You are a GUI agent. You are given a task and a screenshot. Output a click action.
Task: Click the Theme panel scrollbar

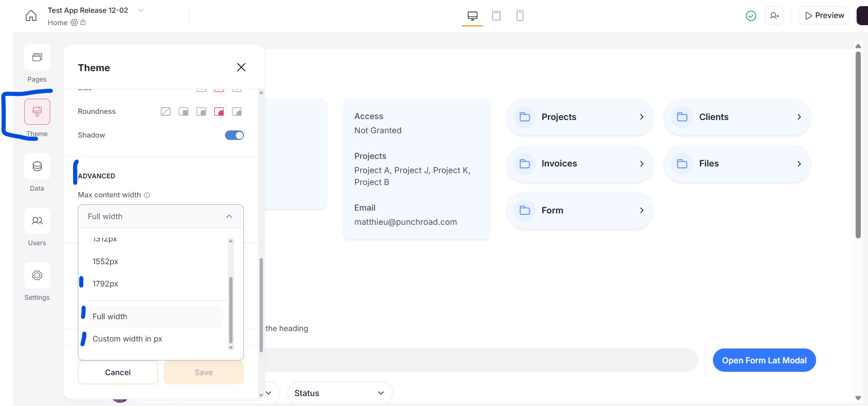coord(261,305)
